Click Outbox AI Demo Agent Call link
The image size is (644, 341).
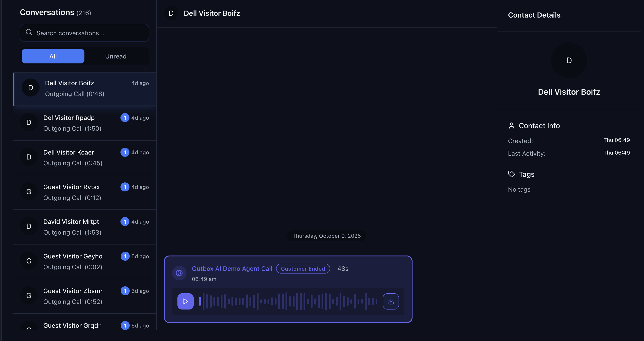232,269
